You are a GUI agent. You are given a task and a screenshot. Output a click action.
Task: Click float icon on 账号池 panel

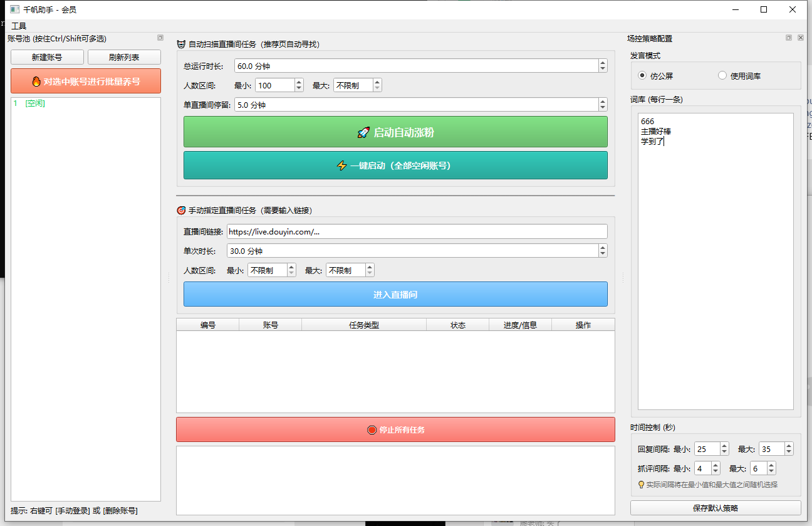click(x=160, y=38)
